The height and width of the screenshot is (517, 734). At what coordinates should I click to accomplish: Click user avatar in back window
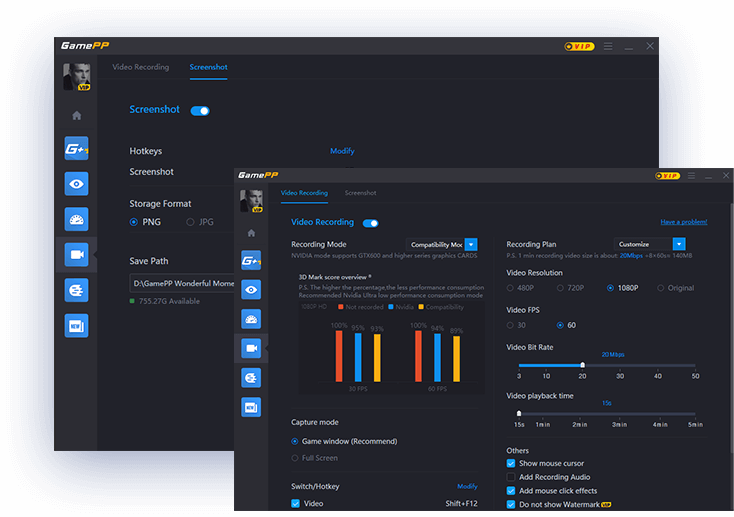77,77
